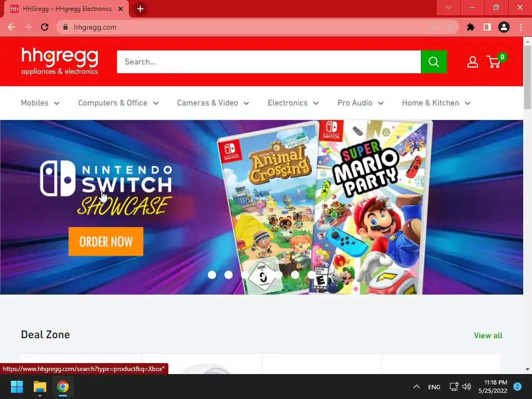Open network status tray icon

(454, 387)
